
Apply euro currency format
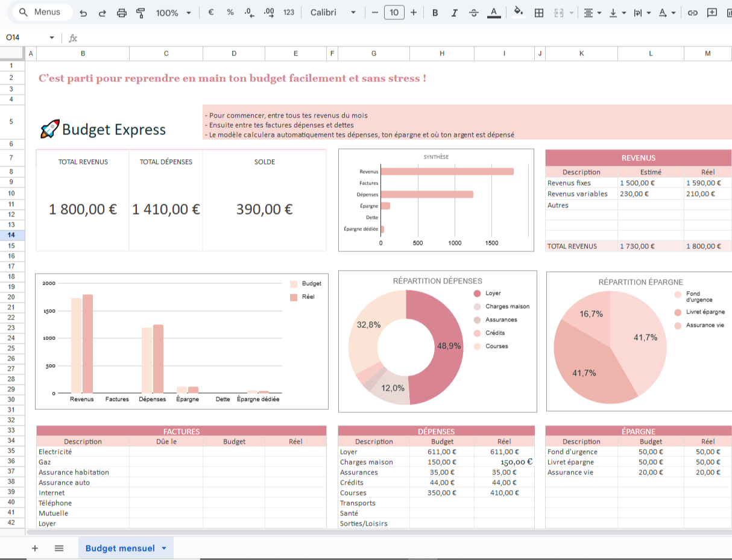pos(210,12)
